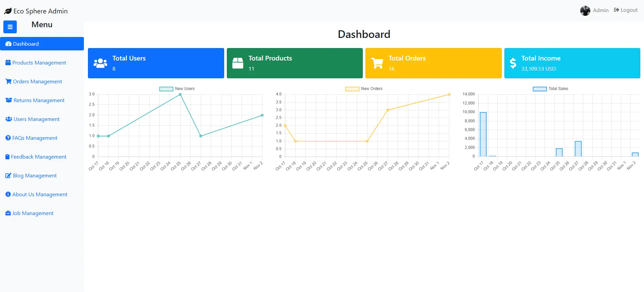Viewport: 644px width, 292px height.
Task: Click New Orders Oct 27 data point
Action: tap(388, 110)
